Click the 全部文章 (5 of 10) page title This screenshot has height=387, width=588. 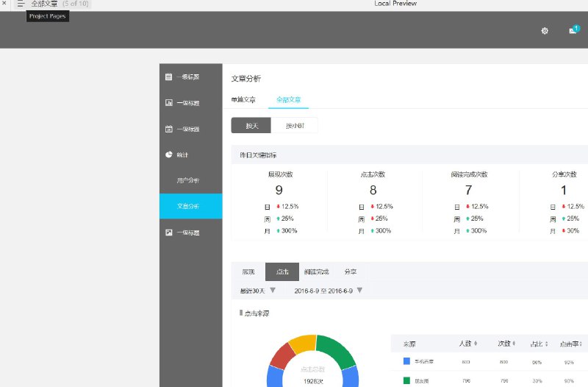click(60, 4)
